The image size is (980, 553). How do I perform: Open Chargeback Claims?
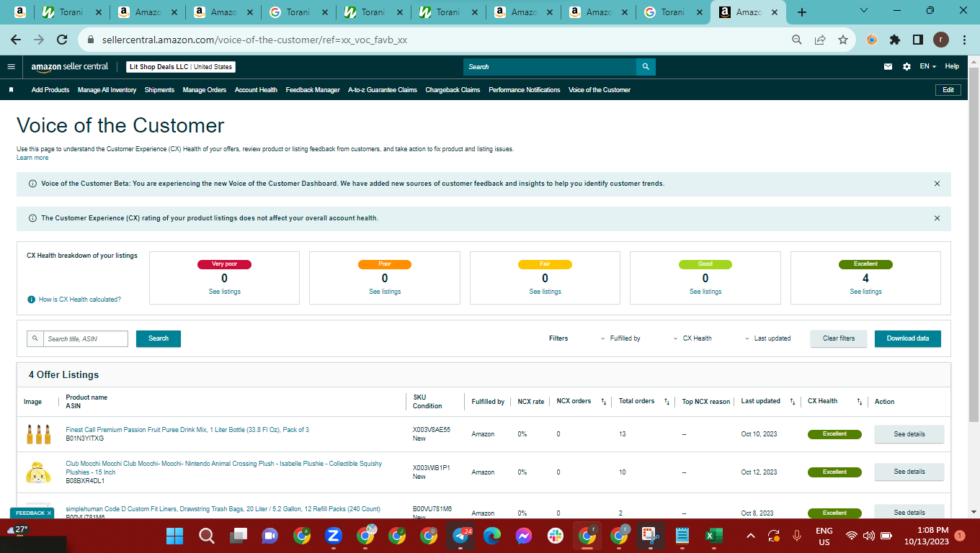click(453, 90)
